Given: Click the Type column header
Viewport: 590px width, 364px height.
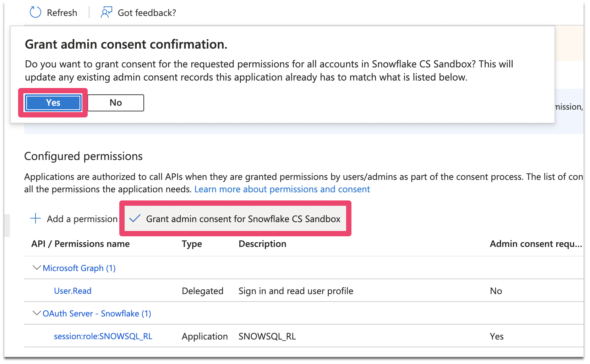Looking at the screenshot, I should coord(192,244).
